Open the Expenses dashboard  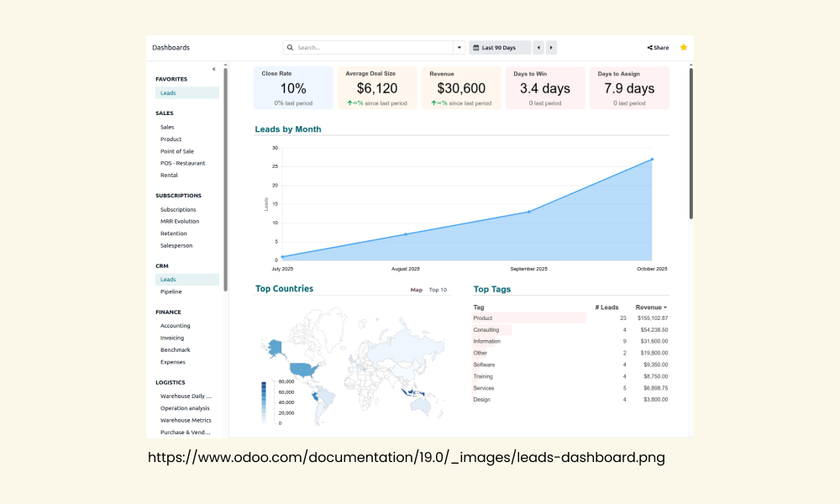pos(172,362)
